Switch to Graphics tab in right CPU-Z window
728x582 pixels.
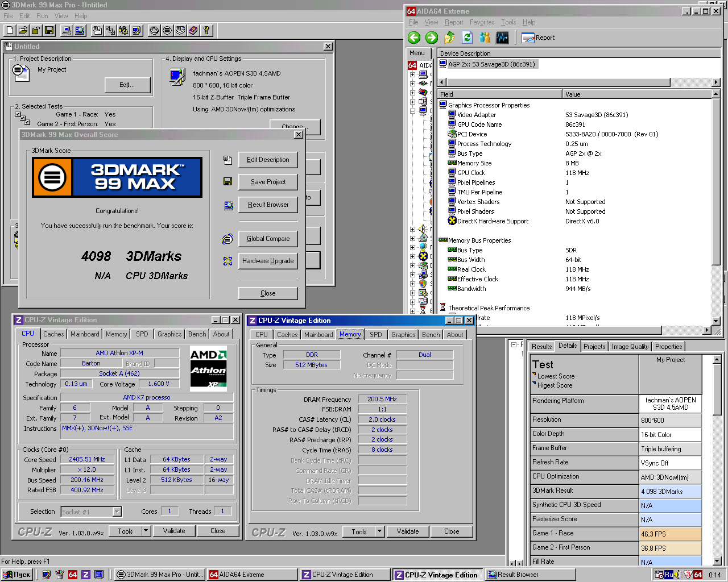pyautogui.click(x=403, y=335)
